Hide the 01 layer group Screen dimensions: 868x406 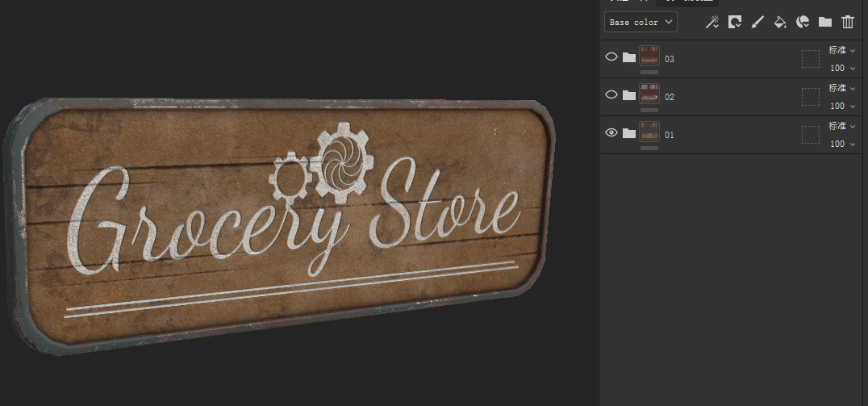tap(611, 133)
